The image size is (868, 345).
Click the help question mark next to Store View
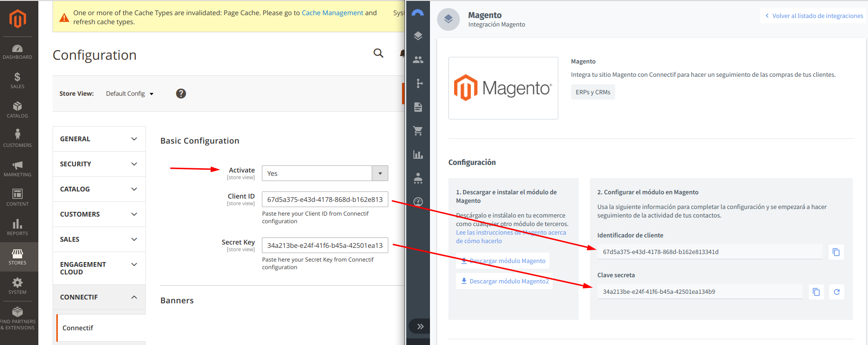click(181, 93)
